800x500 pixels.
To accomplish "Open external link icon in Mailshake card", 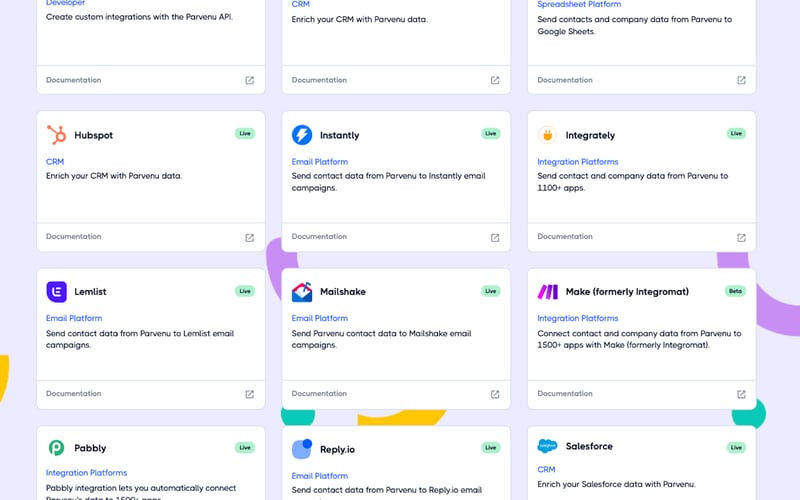I will click(495, 394).
